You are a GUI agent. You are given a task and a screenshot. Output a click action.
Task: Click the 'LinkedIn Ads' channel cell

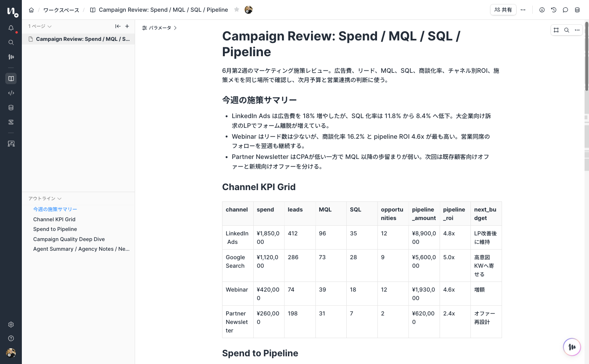click(x=237, y=237)
